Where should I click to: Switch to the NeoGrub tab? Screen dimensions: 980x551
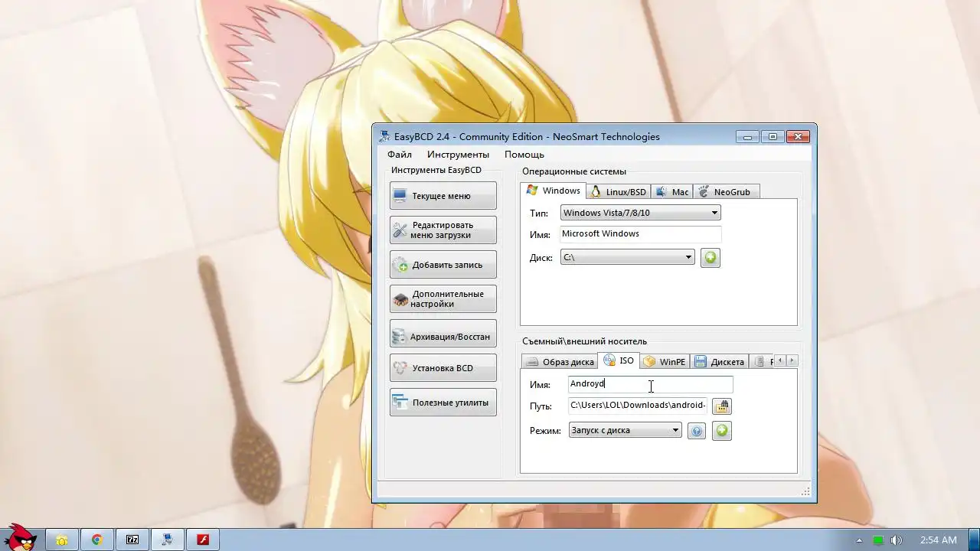coord(725,192)
